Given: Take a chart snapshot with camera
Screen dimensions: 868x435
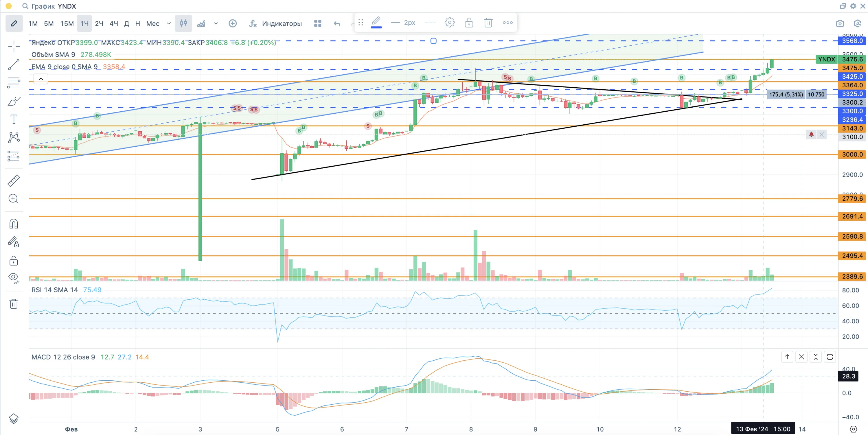Looking at the screenshot, I should click(x=840, y=23).
